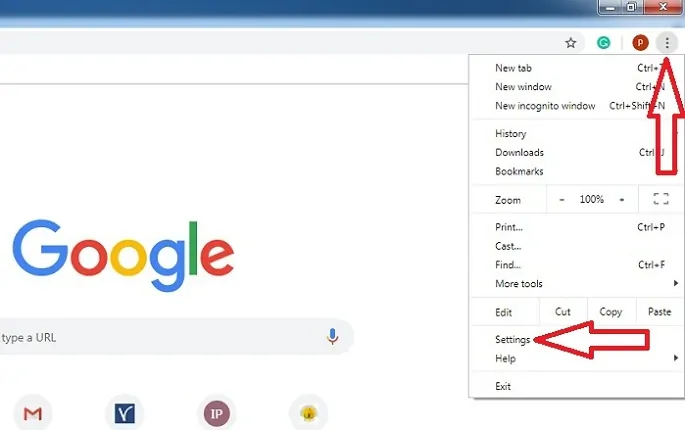This screenshot has height=430, width=685.
Task: Increase zoom with the plus button
Action: click(x=622, y=200)
